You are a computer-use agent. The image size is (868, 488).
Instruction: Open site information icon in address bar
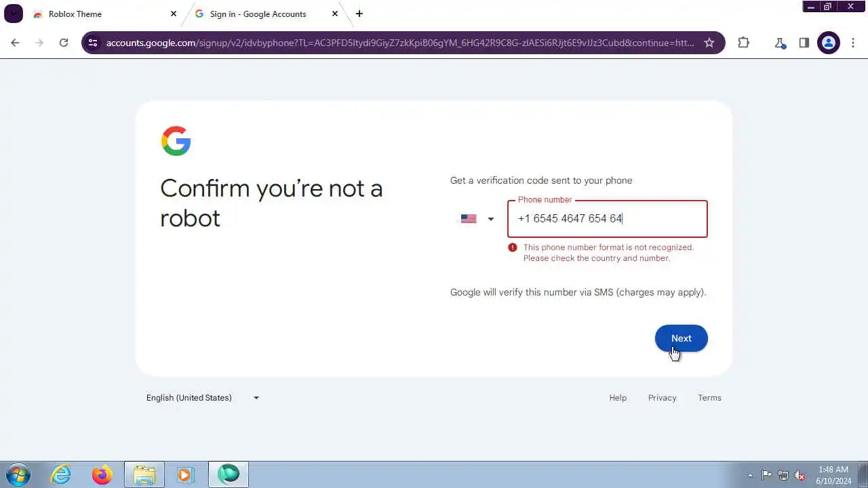tap(93, 43)
